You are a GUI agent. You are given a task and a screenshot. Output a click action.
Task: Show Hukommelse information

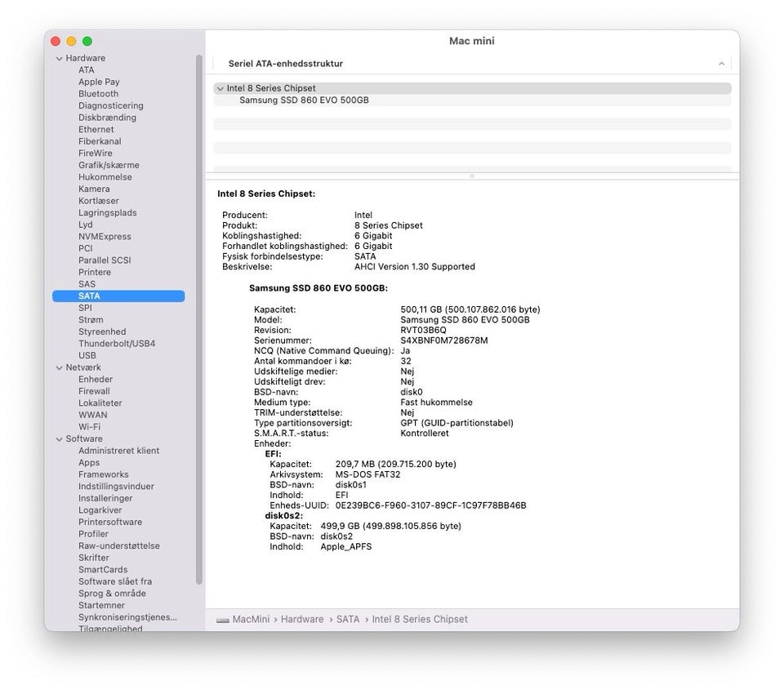coord(105,177)
